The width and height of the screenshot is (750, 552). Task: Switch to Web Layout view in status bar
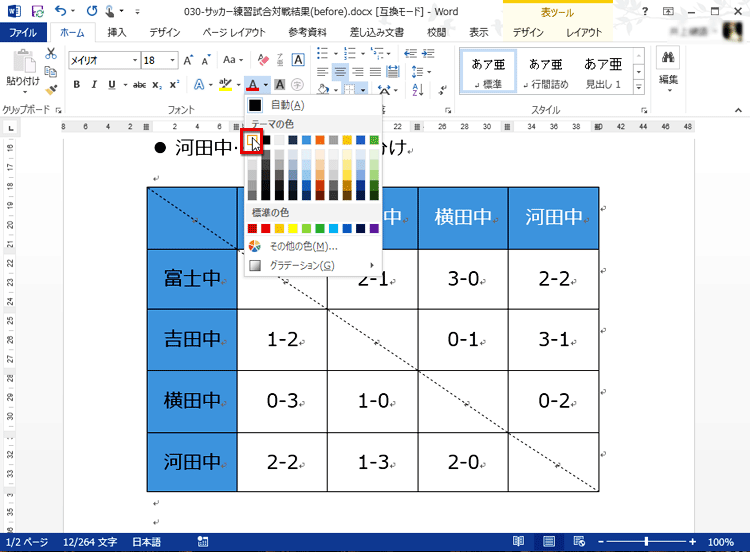pyautogui.click(x=579, y=541)
